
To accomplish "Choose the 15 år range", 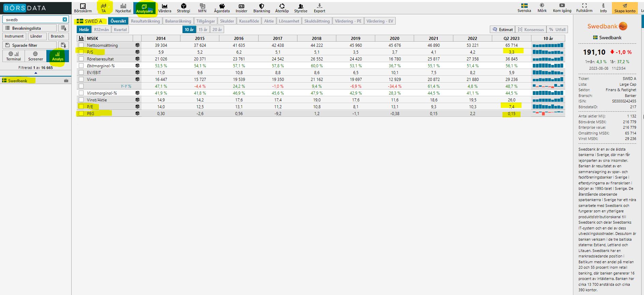I will [203, 30].
